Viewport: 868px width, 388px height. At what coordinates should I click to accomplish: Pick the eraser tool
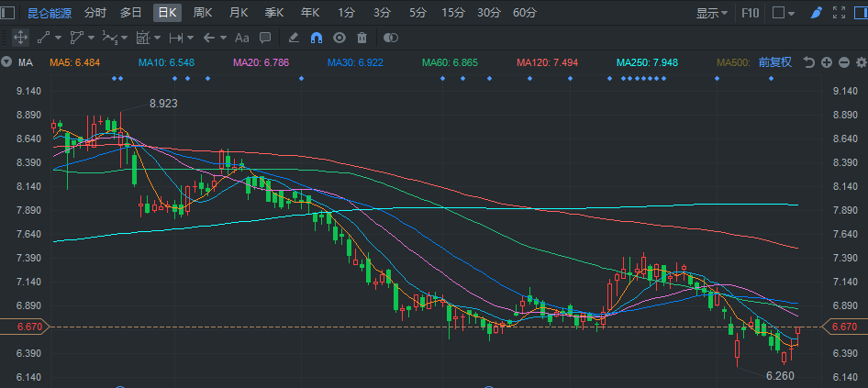(294, 38)
